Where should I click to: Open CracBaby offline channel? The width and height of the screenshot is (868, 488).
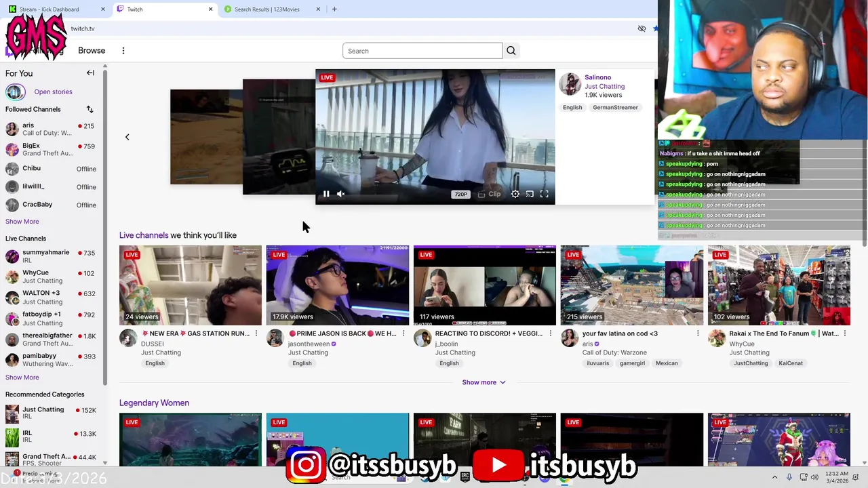[51, 205]
